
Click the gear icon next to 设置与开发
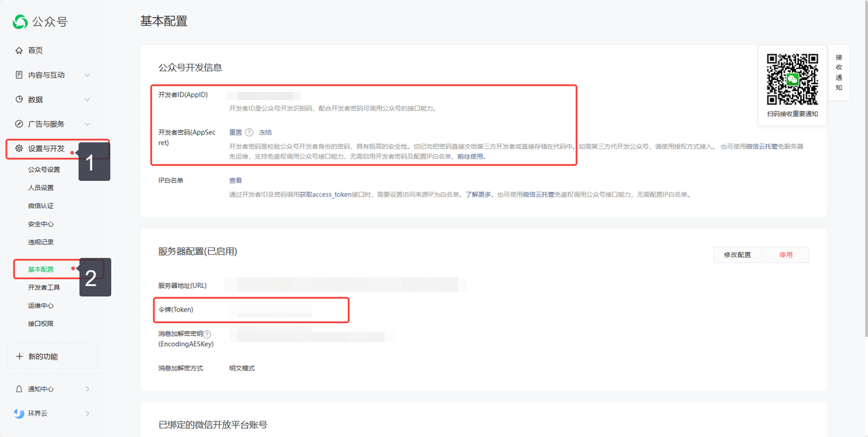[19, 148]
